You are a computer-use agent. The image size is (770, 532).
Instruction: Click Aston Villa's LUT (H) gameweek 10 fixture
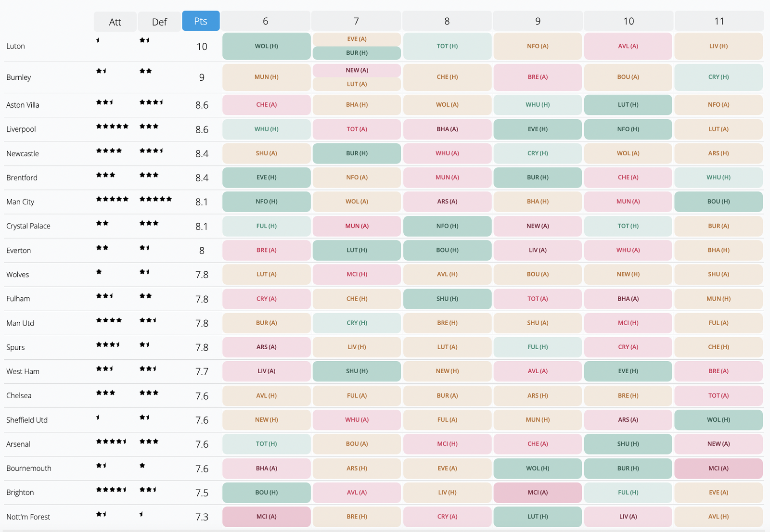click(x=628, y=105)
